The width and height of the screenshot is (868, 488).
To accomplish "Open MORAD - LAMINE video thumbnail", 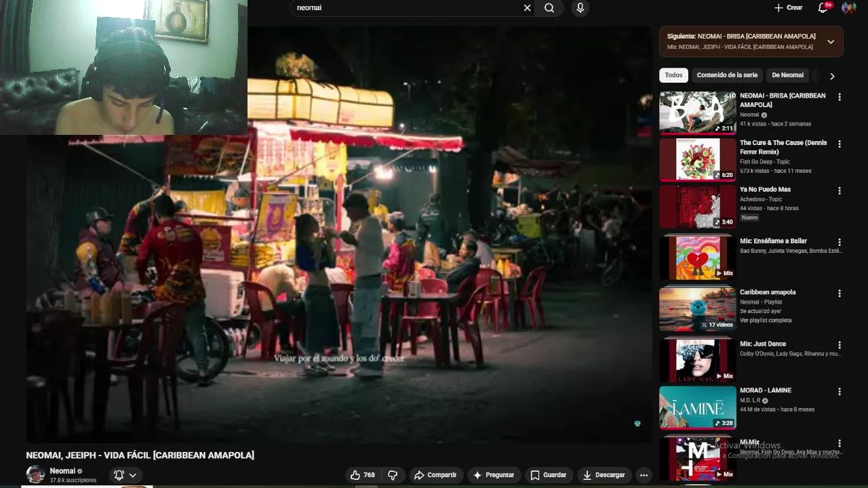I will click(x=697, y=407).
